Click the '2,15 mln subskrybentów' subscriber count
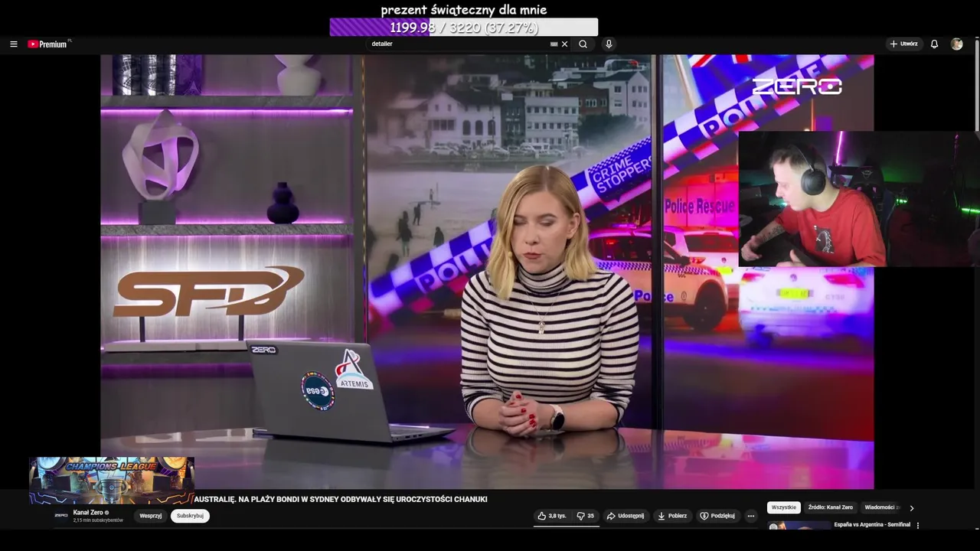Screen dimensions: 980x551 (x=98, y=520)
